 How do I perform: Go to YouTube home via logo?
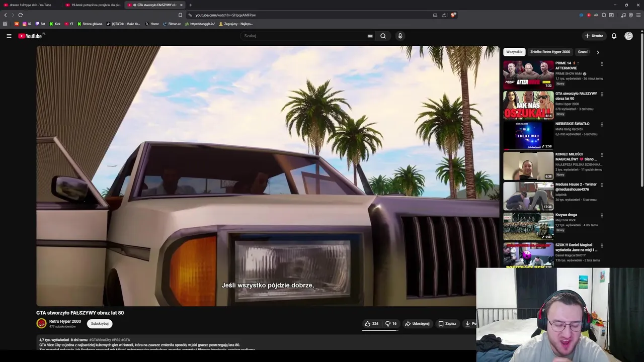pyautogui.click(x=30, y=36)
